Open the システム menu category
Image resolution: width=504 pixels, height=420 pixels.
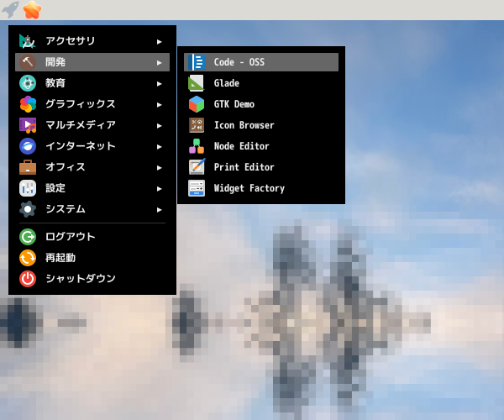92,209
